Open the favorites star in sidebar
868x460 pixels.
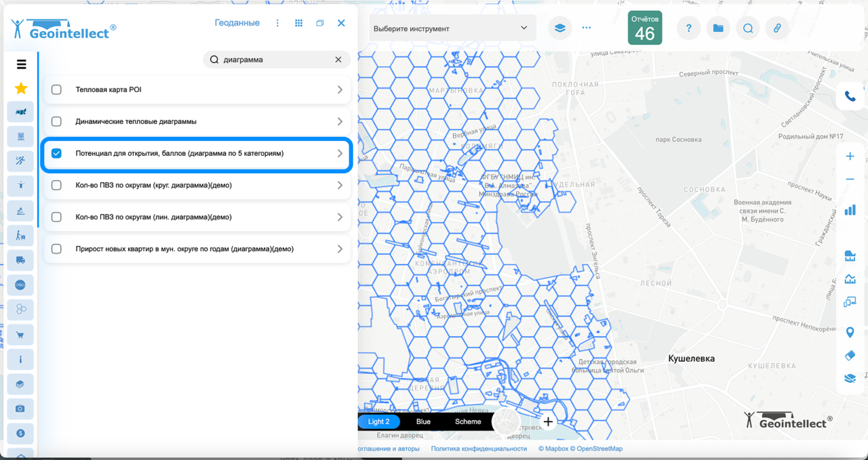point(21,88)
